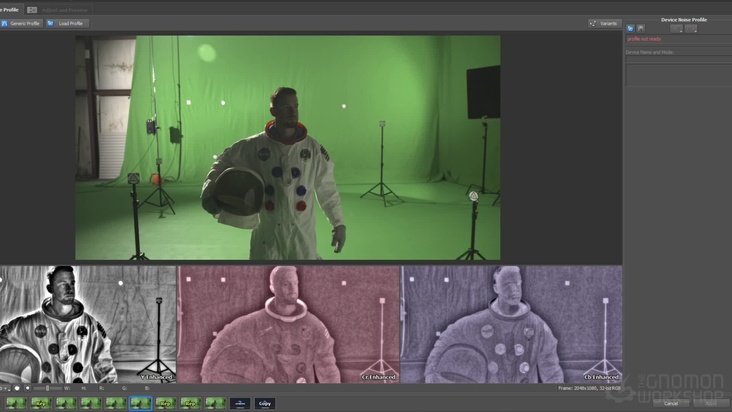732x412 pixels.
Task: Select the seventh frame thumbnail labeled Key
Action: [166, 403]
